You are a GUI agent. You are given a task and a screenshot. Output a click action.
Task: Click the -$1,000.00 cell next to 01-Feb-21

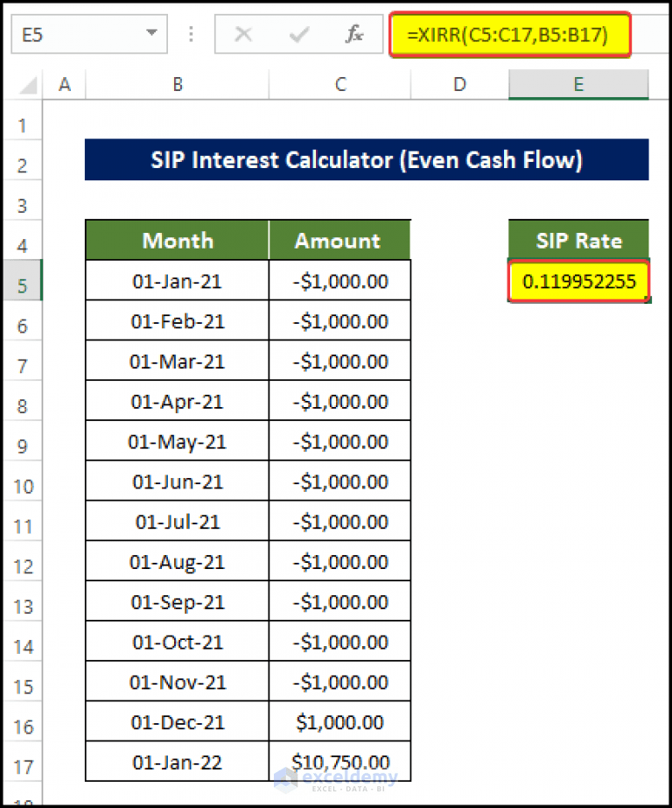[x=339, y=320]
